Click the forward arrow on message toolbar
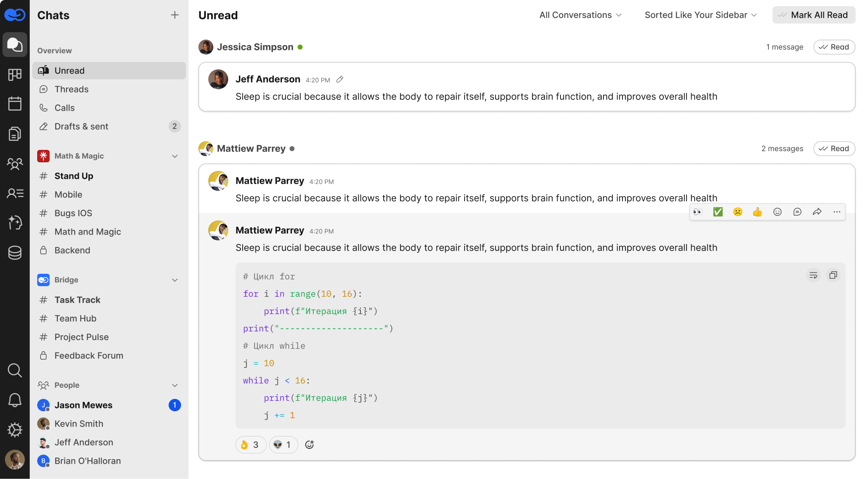The width and height of the screenshot is (868, 479). [x=817, y=212]
